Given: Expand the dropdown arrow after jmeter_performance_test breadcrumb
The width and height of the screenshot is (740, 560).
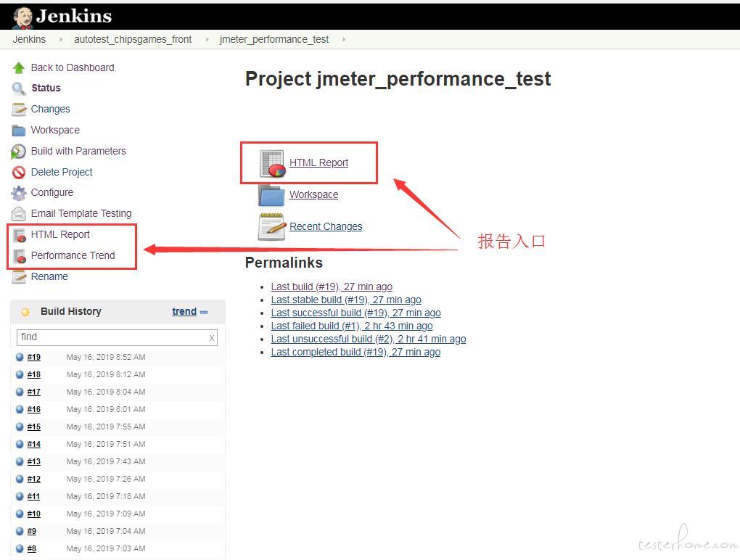Looking at the screenshot, I should click(x=344, y=40).
